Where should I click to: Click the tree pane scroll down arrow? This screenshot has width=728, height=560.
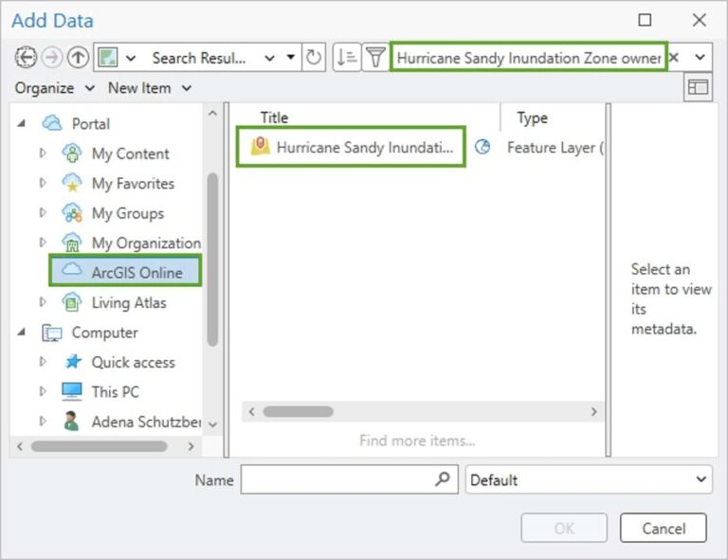tap(212, 425)
